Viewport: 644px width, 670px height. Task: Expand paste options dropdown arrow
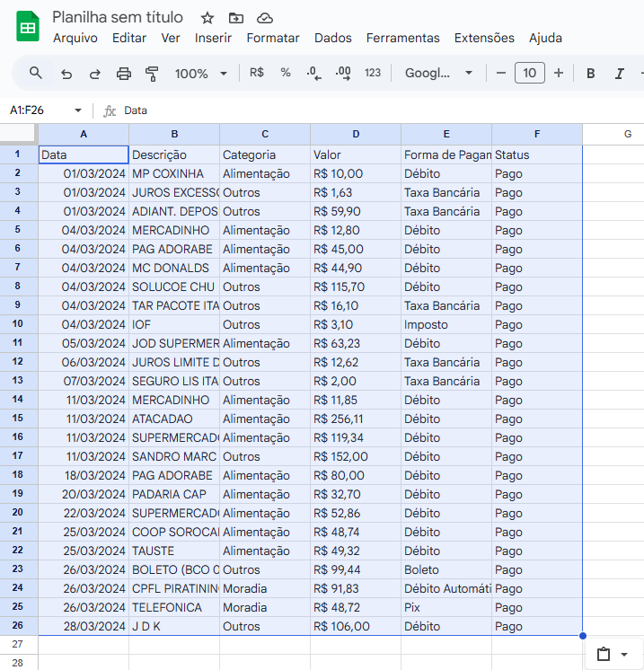(624, 654)
